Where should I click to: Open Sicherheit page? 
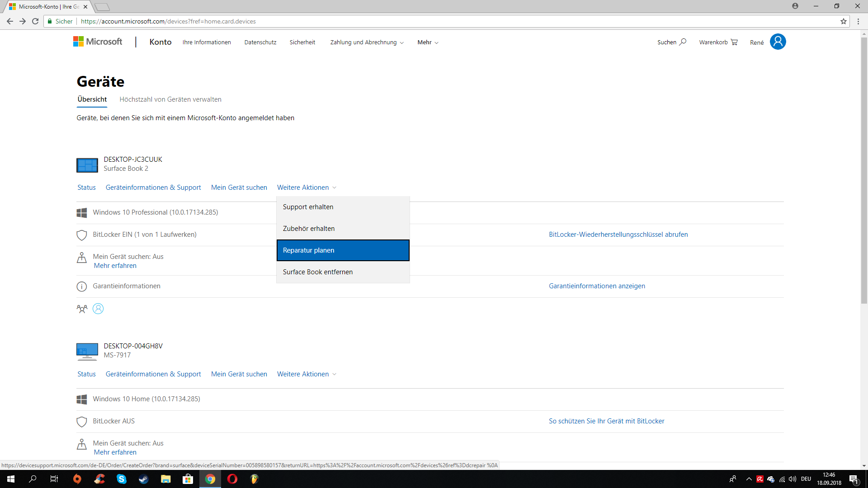pyautogui.click(x=302, y=42)
